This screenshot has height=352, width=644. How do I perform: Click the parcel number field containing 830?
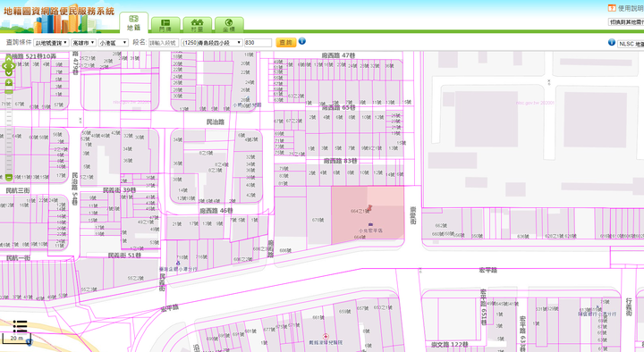pyautogui.click(x=258, y=43)
